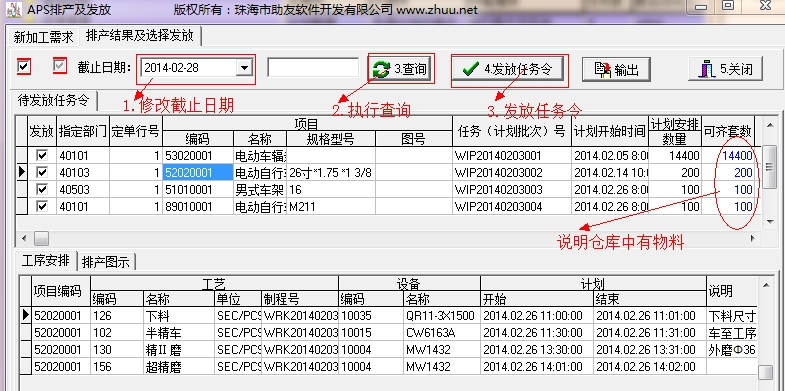Click the spec cell 26寸*1.75 *1 3/8

tap(331, 173)
